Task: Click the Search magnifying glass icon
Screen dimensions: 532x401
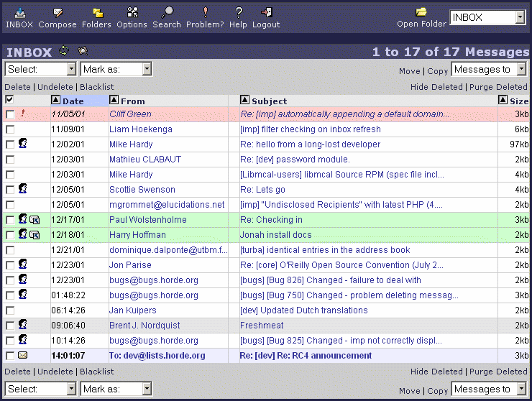Action: pos(167,12)
